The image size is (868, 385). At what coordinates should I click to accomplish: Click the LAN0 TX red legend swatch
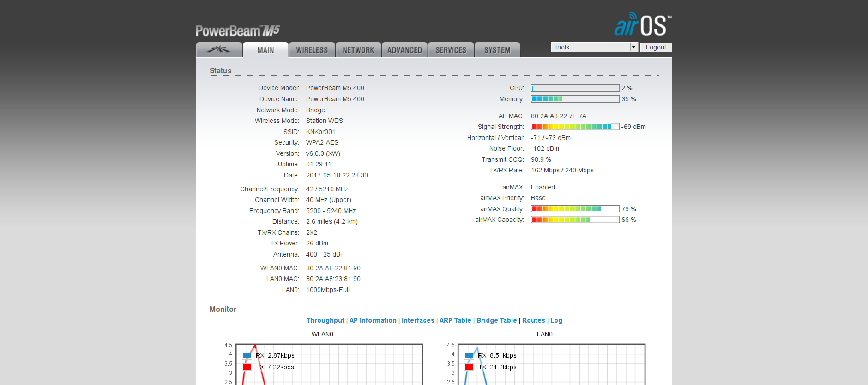click(x=470, y=367)
